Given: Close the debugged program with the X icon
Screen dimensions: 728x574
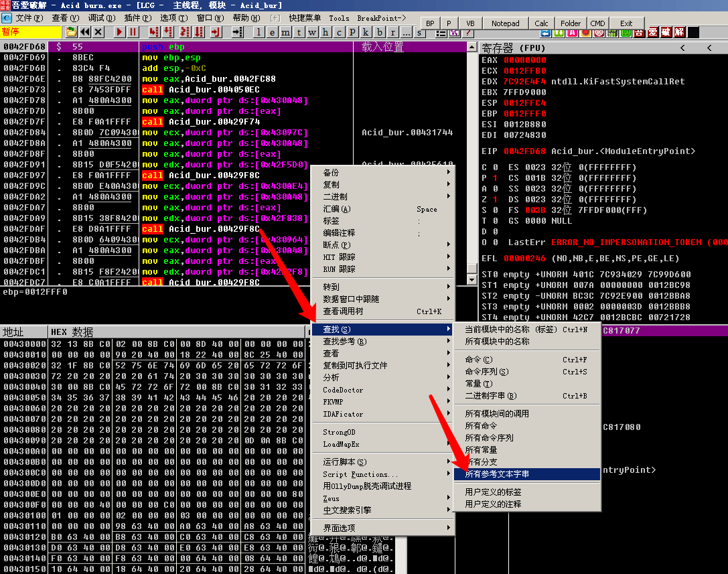Looking at the screenshot, I should click(98, 32).
